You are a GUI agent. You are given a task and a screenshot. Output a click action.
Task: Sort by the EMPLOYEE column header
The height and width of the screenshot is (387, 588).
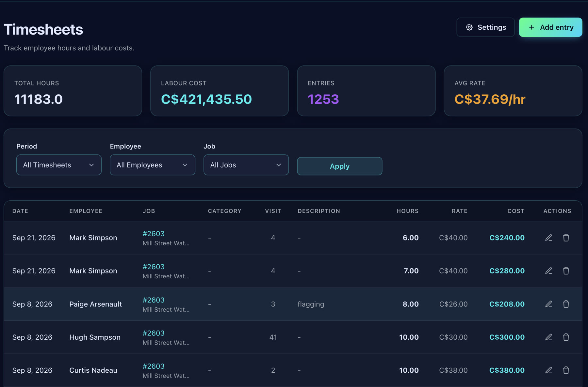pyautogui.click(x=86, y=211)
